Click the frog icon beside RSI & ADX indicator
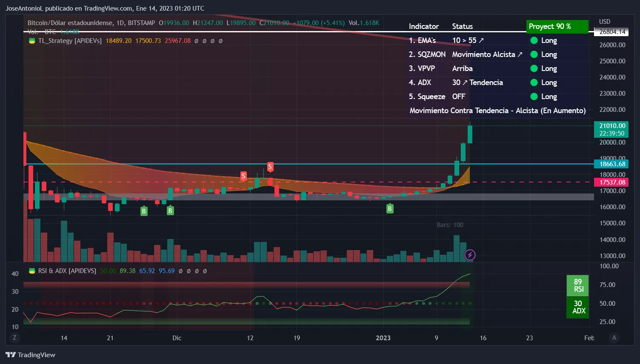Viewport: 640px width, 364px height. pyautogui.click(x=31, y=270)
